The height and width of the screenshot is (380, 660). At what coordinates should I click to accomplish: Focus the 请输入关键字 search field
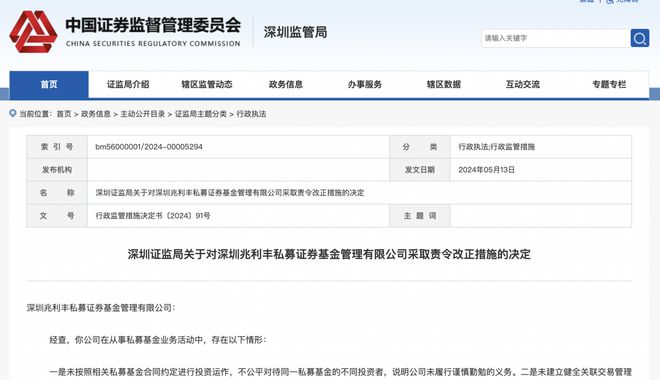pyautogui.click(x=556, y=38)
